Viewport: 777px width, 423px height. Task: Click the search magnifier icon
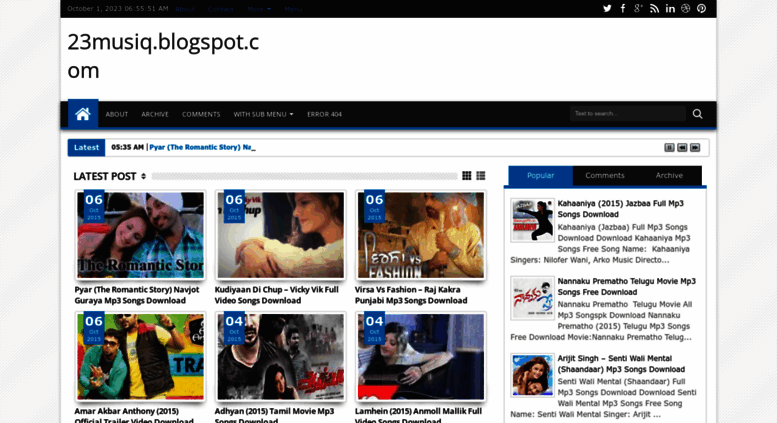coord(697,114)
